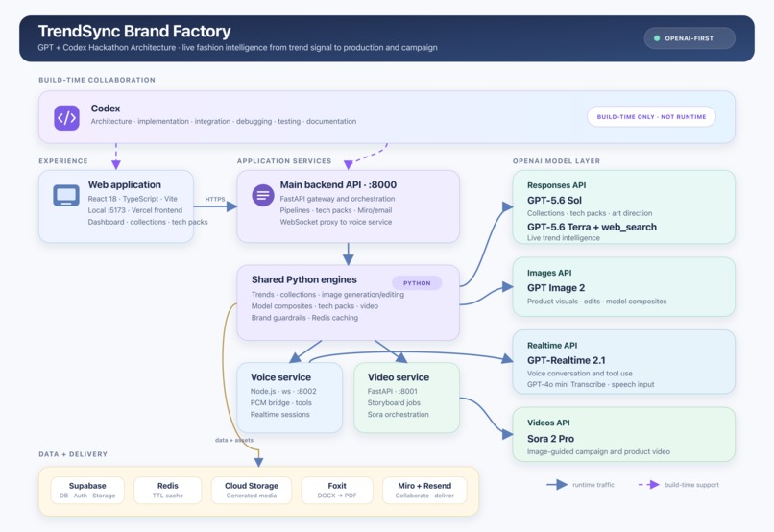
Task: Click the green dot in OPENAI-FIRST badge
Action: pyautogui.click(x=657, y=38)
